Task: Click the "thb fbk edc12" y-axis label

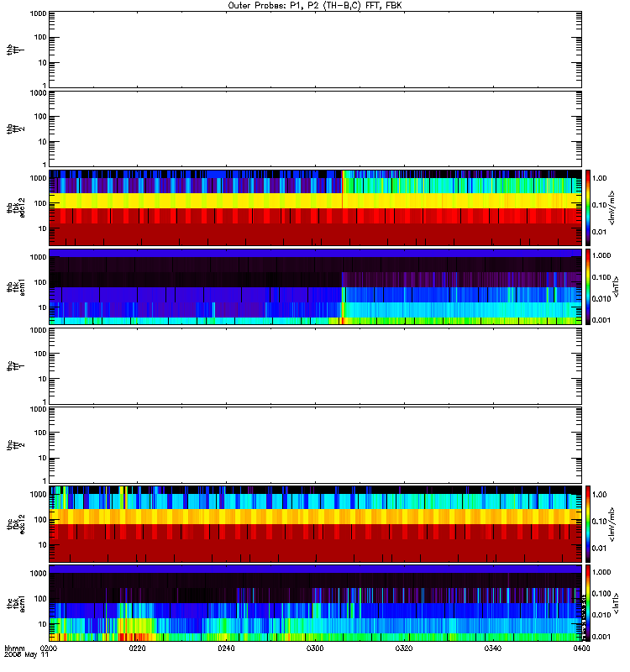Action: [16, 207]
